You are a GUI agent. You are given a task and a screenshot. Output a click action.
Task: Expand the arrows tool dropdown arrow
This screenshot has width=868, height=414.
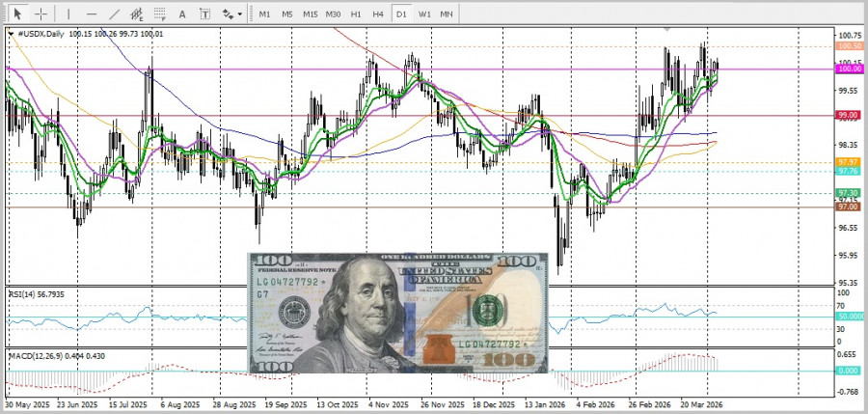tap(240, 14)
